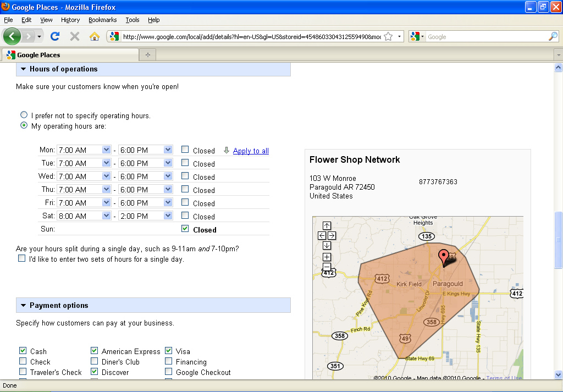
Task: Tick the Tuesday Closed checkbox
Action: tap(185, 163)
